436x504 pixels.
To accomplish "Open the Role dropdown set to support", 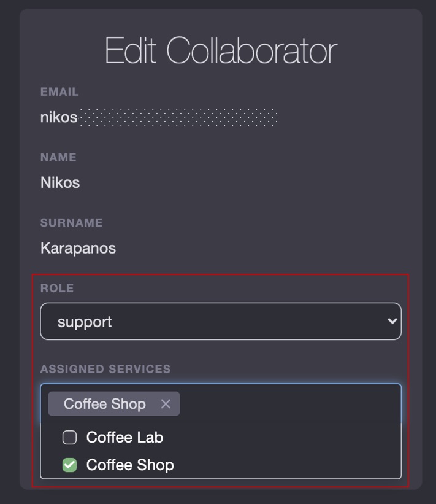I will 221,321.
